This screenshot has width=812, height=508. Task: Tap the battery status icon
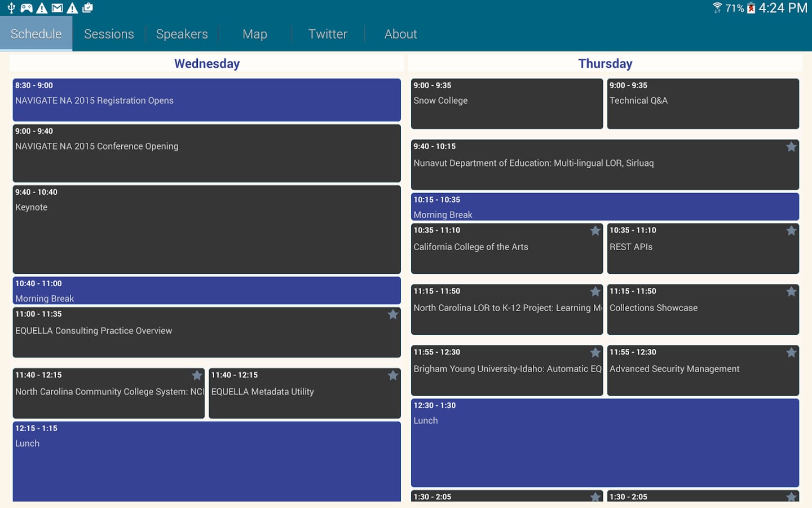pos(751,8)
